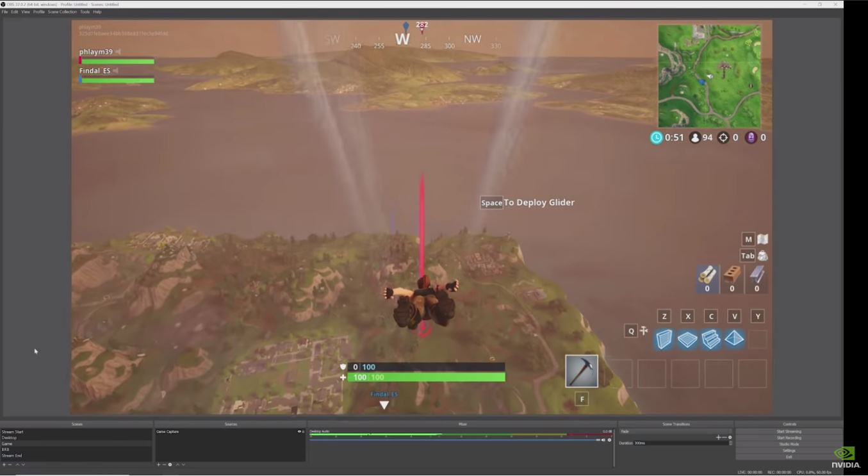Remove selected source with minus icon
This screenshot has width=868, height=476.
pos(164,464)
